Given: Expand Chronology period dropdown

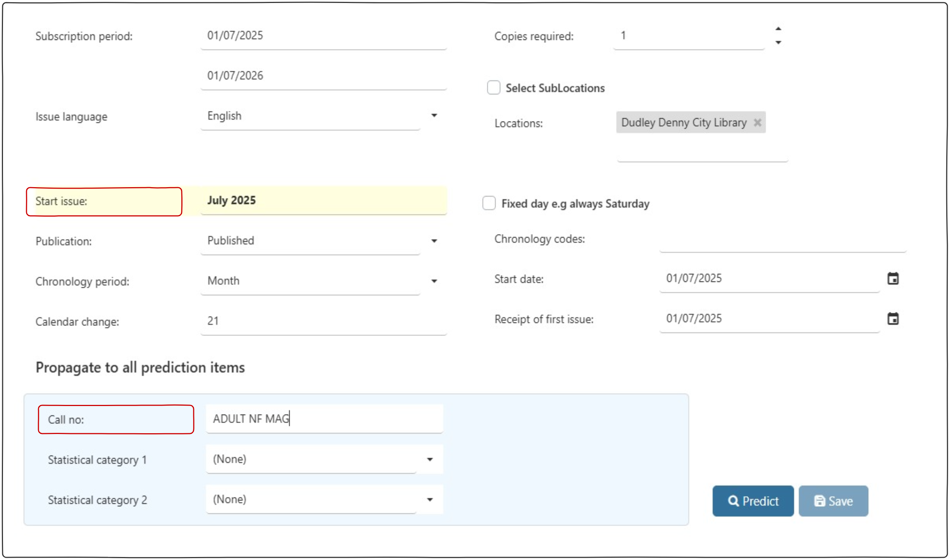Looking at the screenshot, I should click(x=434, y=281).
